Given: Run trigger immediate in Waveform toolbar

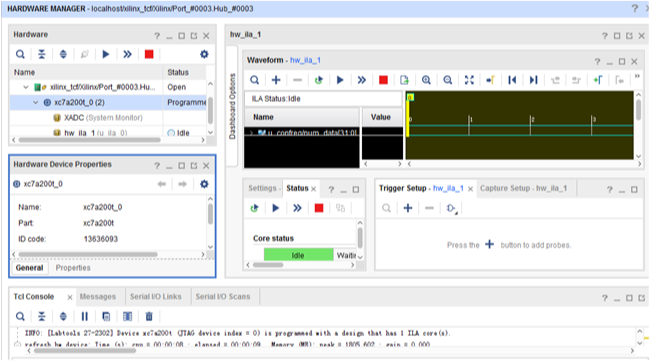Looking at the screenshot, I should 362,80.
